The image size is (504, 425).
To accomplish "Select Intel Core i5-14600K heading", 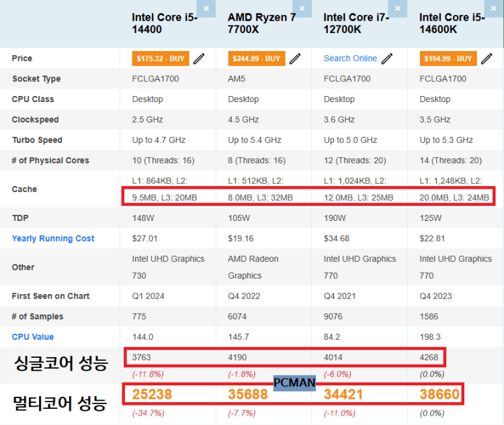I will click(452, 23).
